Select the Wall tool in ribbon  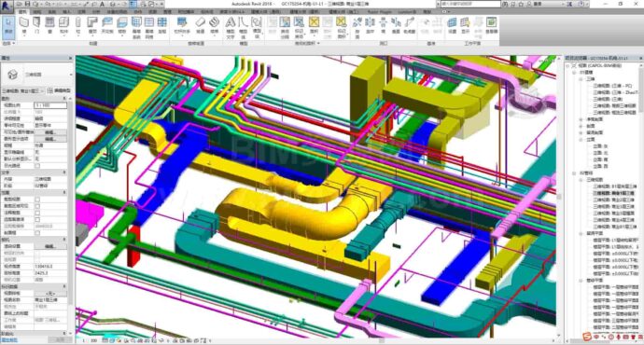24,24
